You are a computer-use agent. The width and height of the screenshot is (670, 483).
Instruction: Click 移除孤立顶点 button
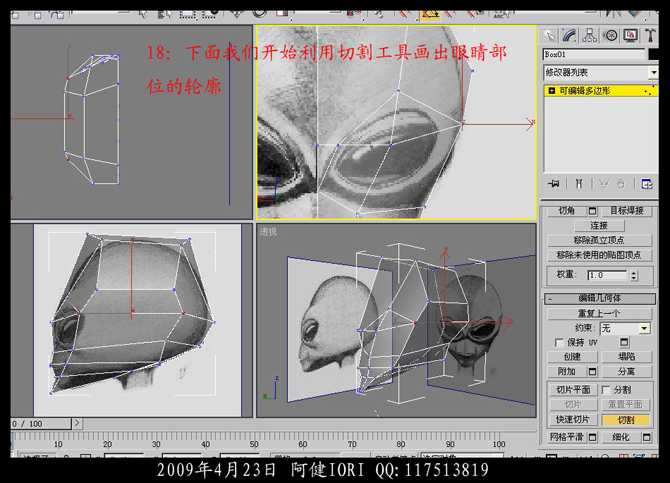(x=599, y=240)
